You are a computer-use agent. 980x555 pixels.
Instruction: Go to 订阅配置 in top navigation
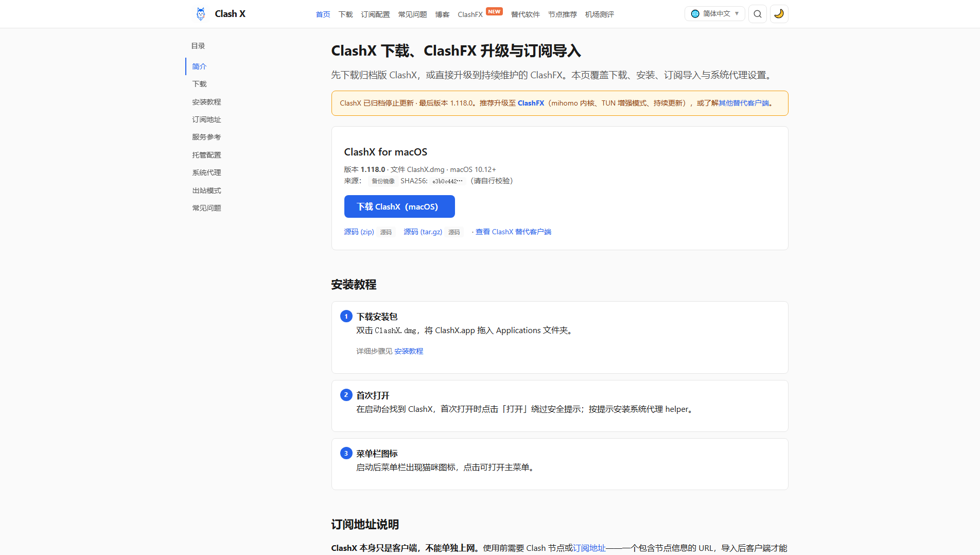[375, 14]
